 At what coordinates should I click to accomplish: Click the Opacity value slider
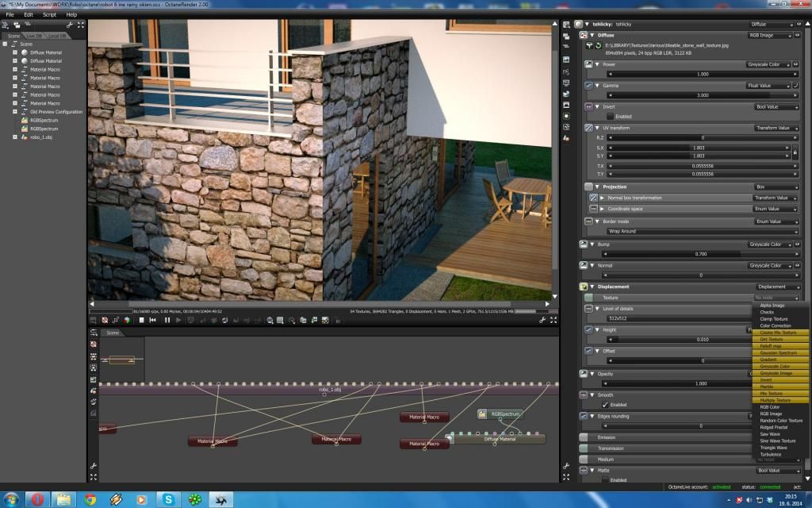[700, 384]
